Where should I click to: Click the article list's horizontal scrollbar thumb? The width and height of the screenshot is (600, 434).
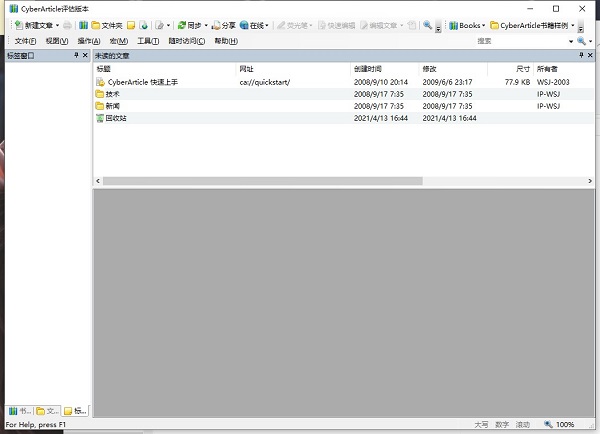coord(263,181)
